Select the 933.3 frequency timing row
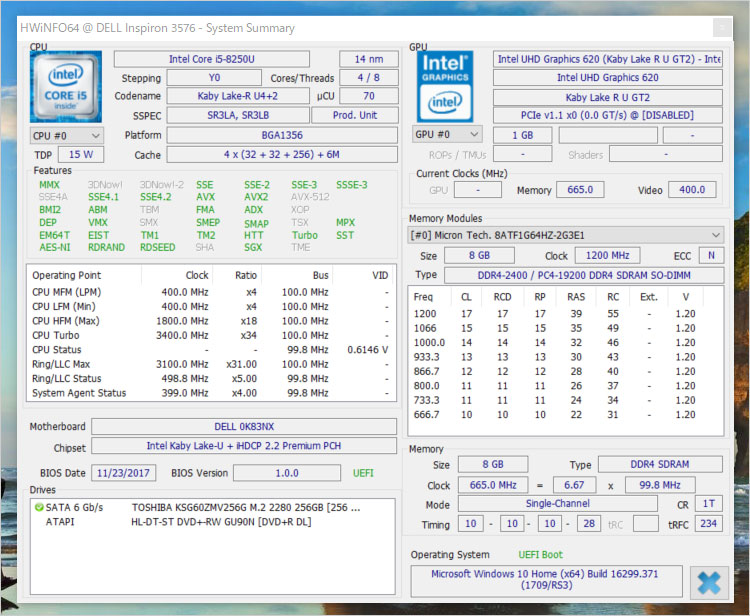Image resolution: width=750 pixels, height=616 pixels. click(x=565, y=357)
